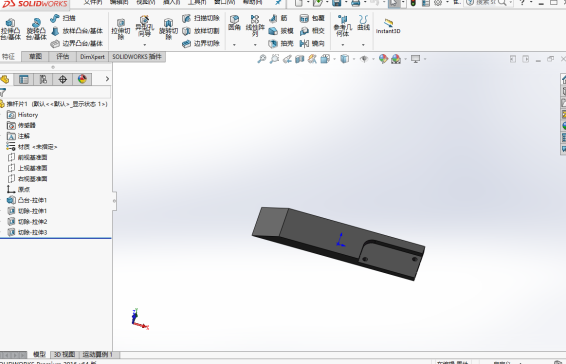Screen dimensions: 566x364
Task: Open the FeatureManager design tree tab
Action: pos(5,79)
